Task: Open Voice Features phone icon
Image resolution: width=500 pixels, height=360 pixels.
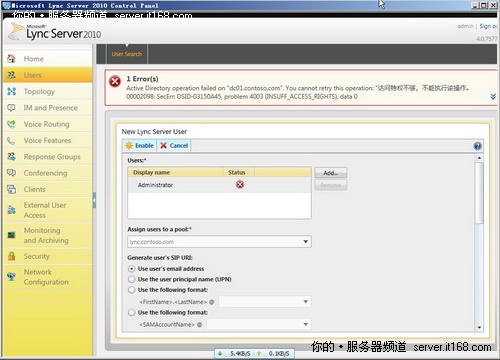Action: [11, 140]
